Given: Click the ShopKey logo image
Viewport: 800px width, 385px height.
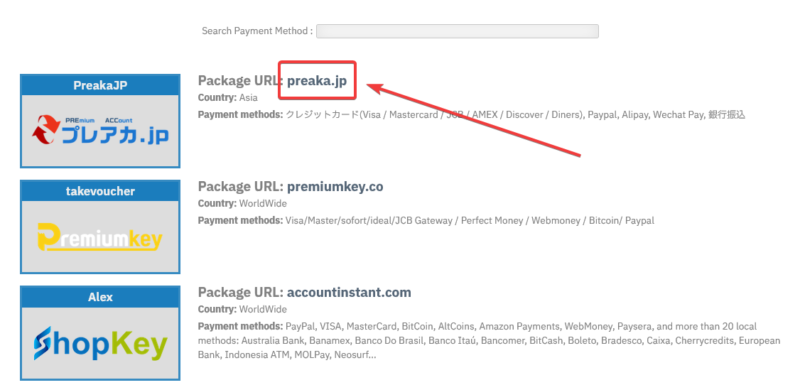Looking at the screenshot, I should pyautogui.click(x=100, y=343).
